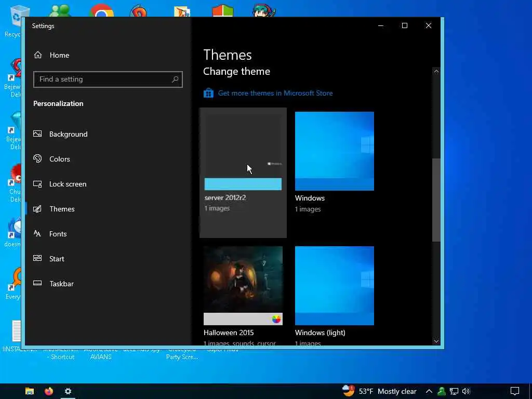The width and height of the screenshot is (532, 399).
Task: Click the Fonts icon
Action: [x=37, y=233]
